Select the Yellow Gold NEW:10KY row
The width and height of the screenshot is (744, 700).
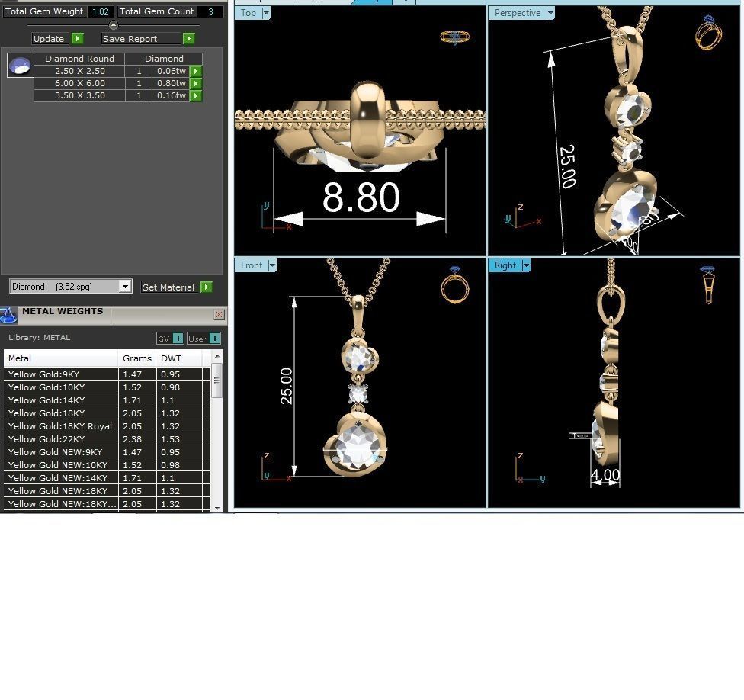click(x=107, y=465)
